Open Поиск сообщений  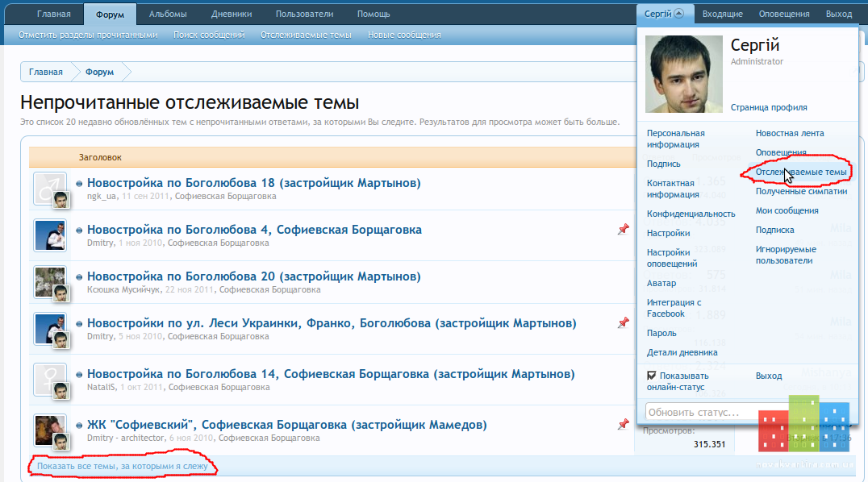click(209, 35)
